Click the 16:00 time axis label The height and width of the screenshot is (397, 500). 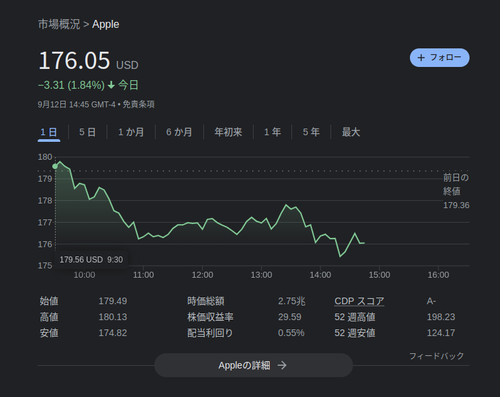coord(438,275)
